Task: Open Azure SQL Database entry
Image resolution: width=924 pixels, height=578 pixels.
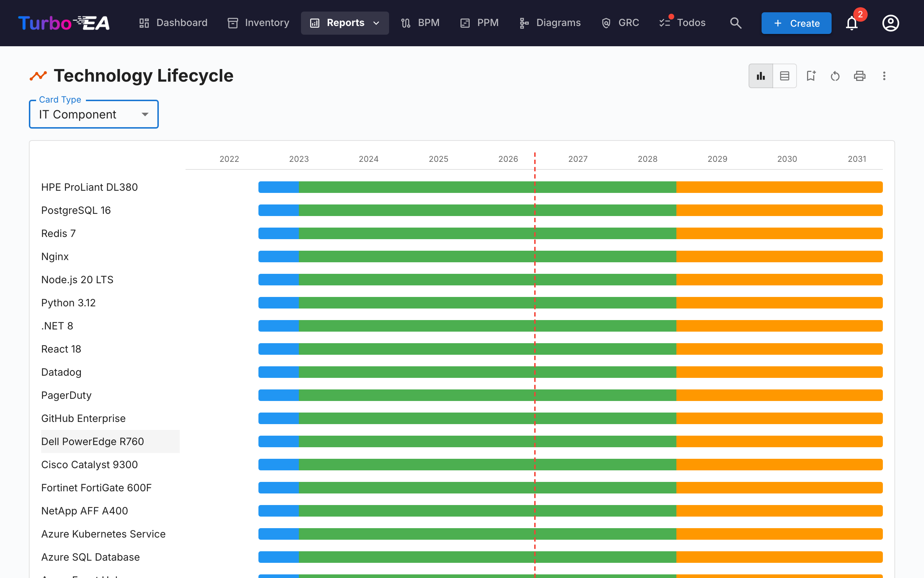Action: pyautogui.click(x=91, y=557)
